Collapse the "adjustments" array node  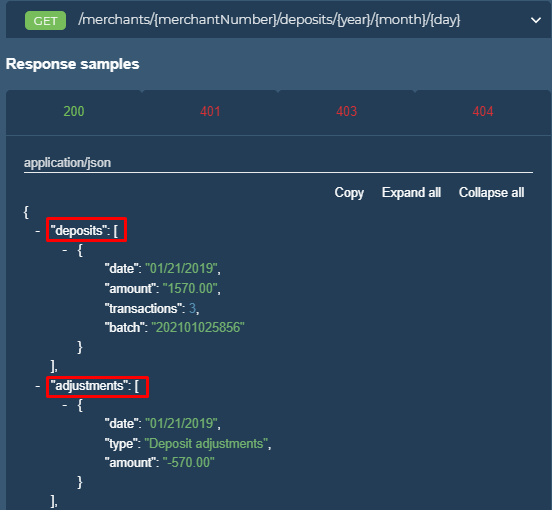[x=38, y=386]
